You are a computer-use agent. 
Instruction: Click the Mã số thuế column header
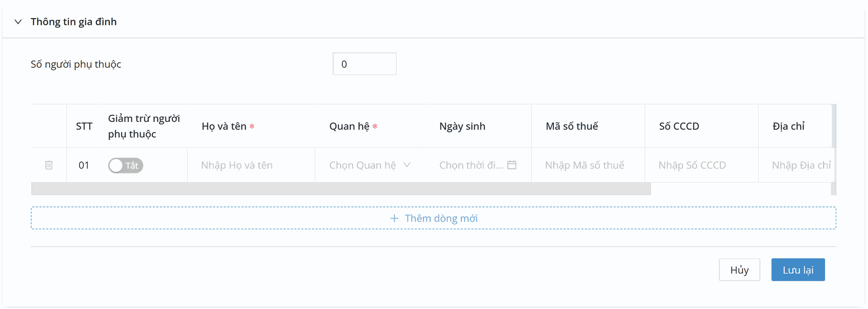pos(572,126)
